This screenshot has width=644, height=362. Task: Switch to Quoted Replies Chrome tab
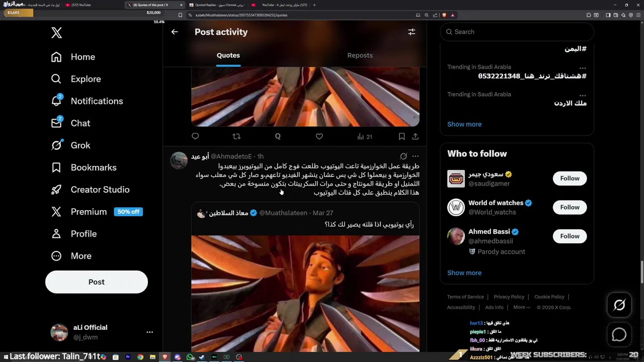click(x=217, y=5)
